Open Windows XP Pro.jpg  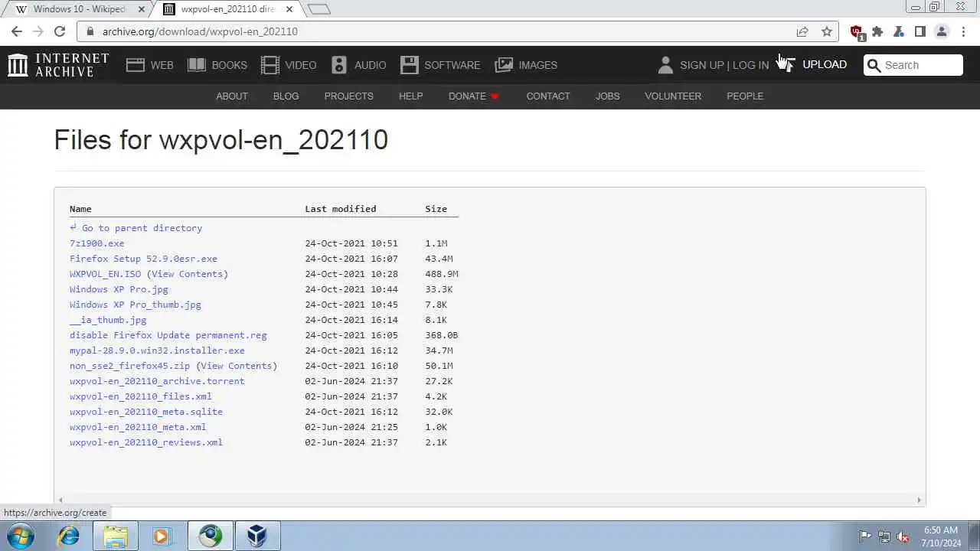click(x=119, y=289)
